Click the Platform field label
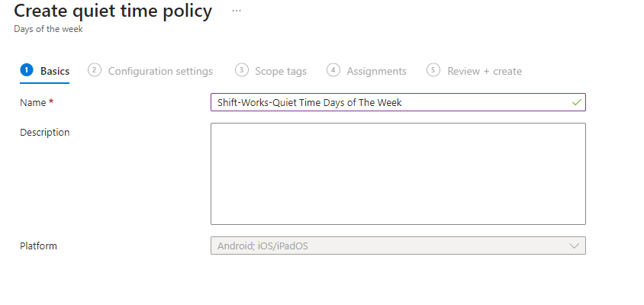The height and width of the screenshot is (305, 644). (38, 246)
